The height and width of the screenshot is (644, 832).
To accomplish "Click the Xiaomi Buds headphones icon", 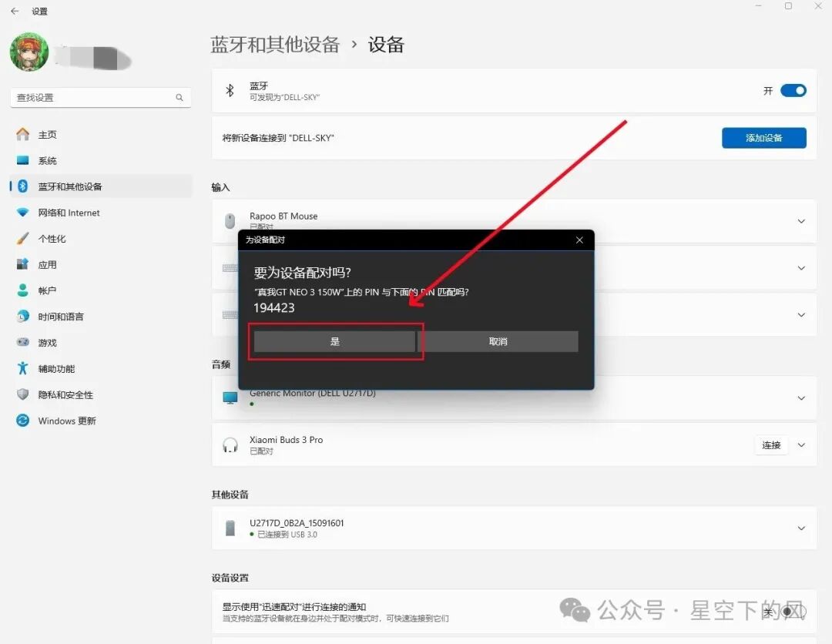I will 230,445.
